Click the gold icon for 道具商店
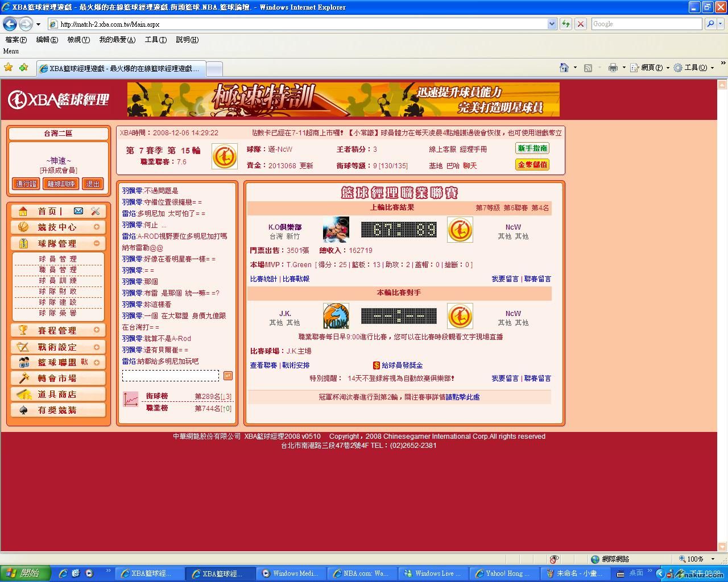The width and height of the screenshot is (728, 582). click(x=24, y=394)
